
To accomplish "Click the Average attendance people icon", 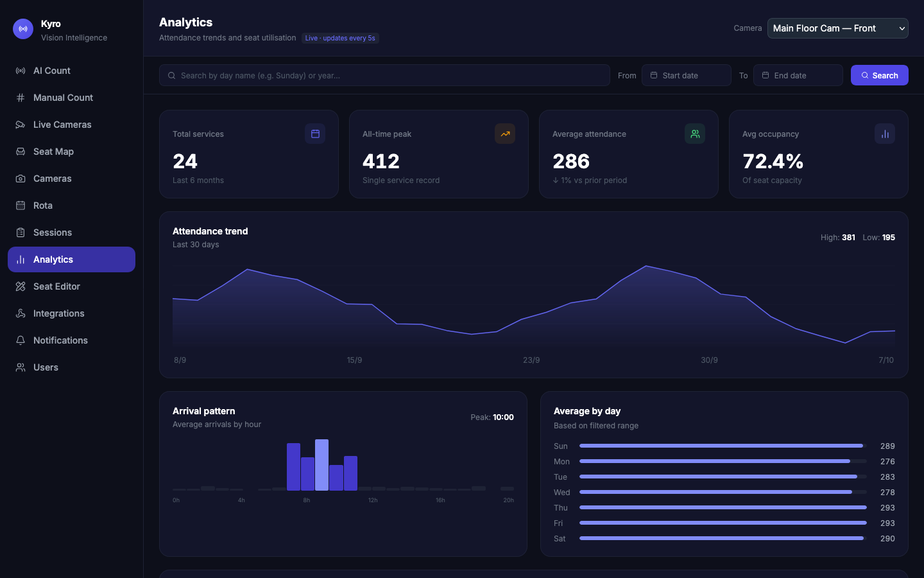I will 695,134.
